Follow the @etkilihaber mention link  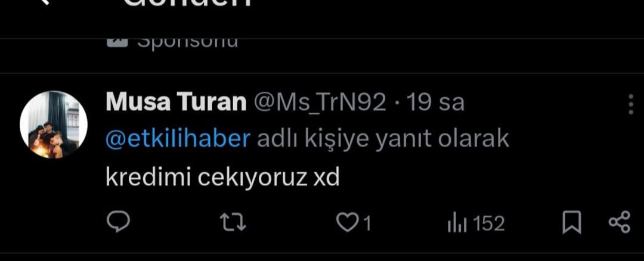(x=178, y=139)
